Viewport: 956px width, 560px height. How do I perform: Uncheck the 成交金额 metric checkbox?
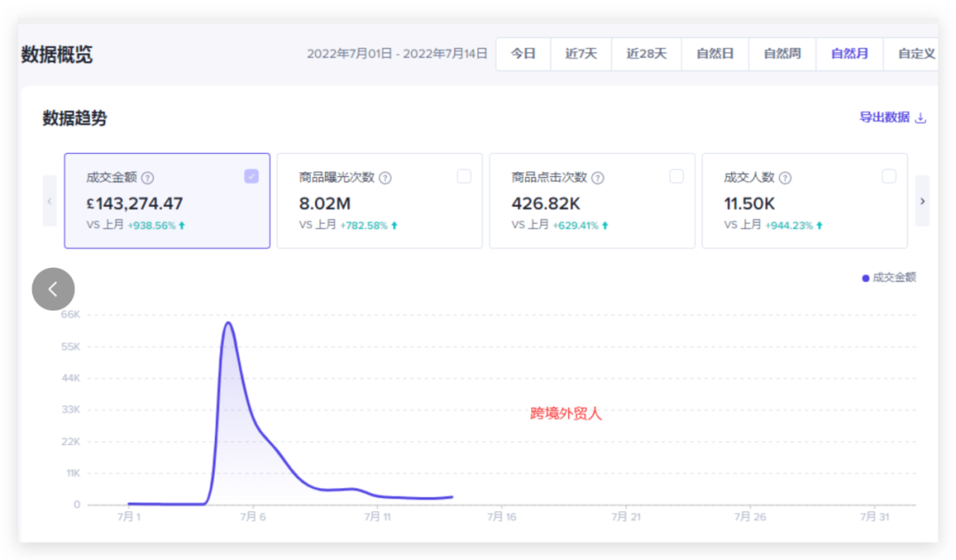point(251,176)
